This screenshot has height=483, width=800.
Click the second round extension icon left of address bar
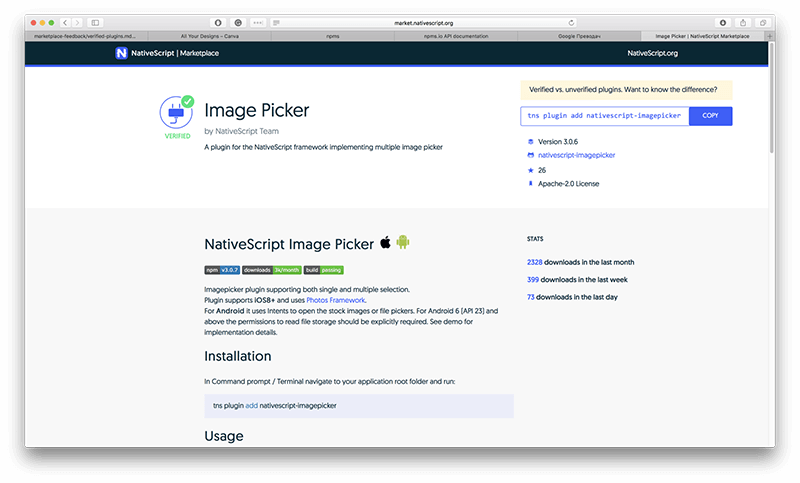238,22
